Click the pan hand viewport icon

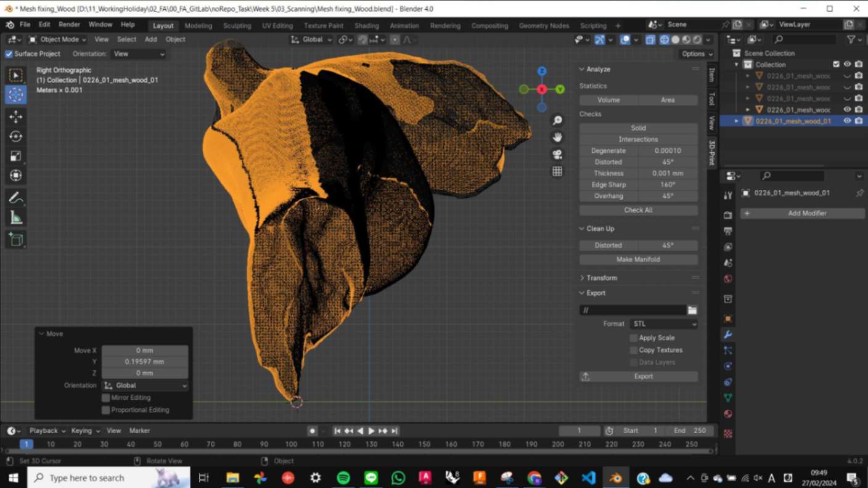point(557,137)
